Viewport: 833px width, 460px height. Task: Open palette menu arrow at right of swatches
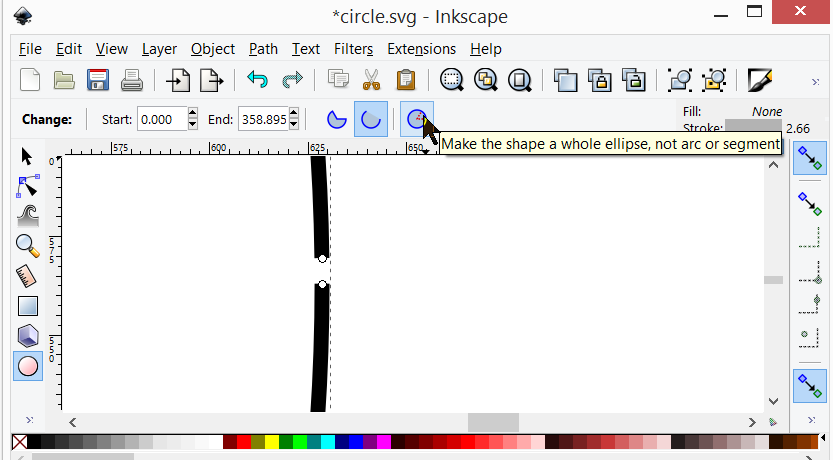coord(821,442)
